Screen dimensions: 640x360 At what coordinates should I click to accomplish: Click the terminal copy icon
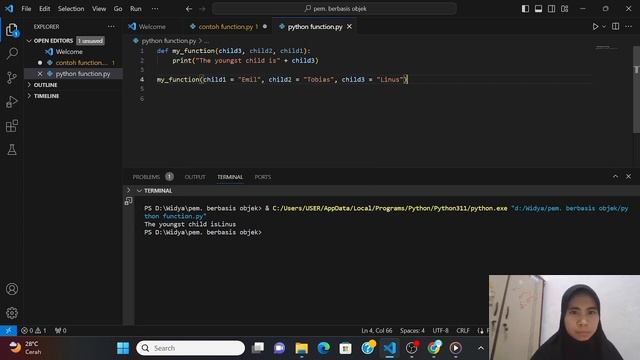tap(129, 201)
